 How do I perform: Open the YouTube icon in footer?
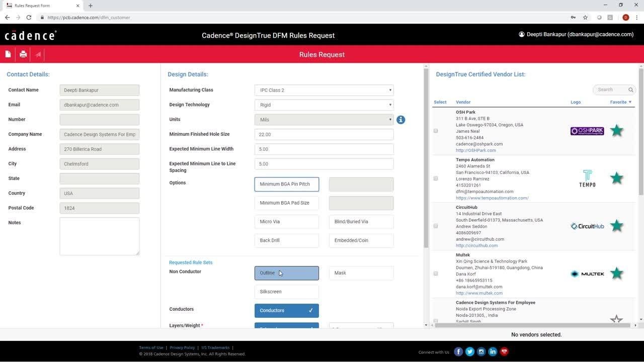tap(504, 352)
